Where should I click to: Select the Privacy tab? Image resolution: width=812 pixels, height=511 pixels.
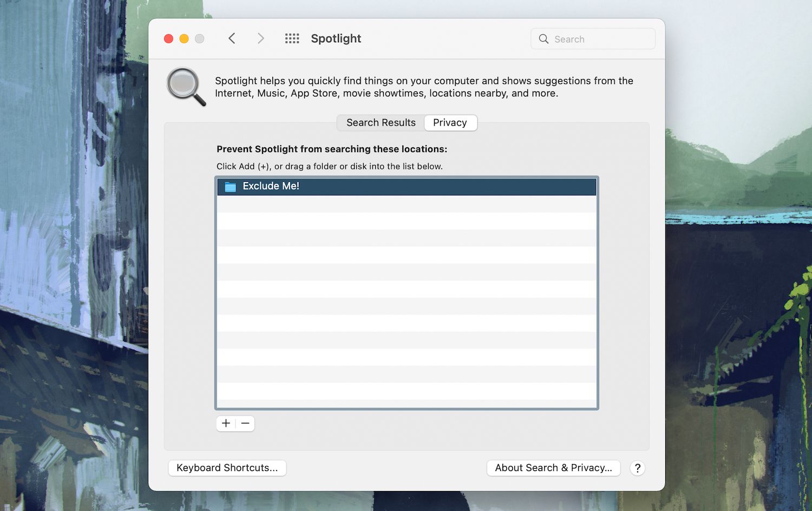[450, 123]
